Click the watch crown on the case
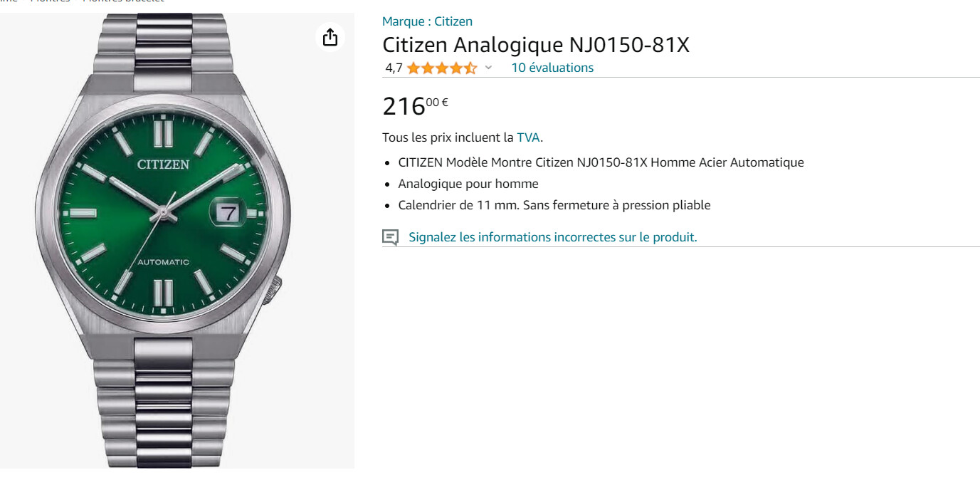The image size is (980, 480). click(x=277, y=290)
